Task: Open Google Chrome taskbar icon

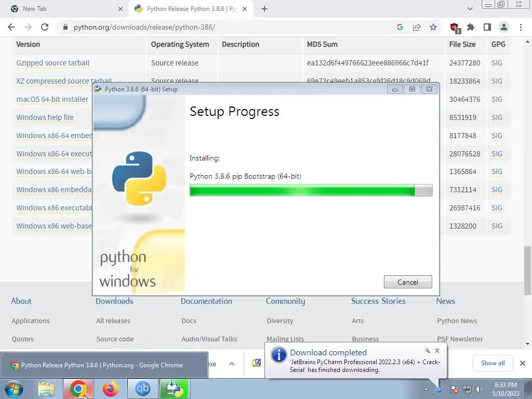Action: tap(78, 389)
